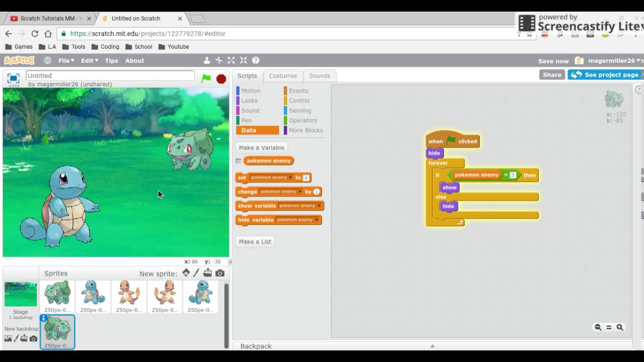
Task: Open the language globe menu
Action: (47, 60)
